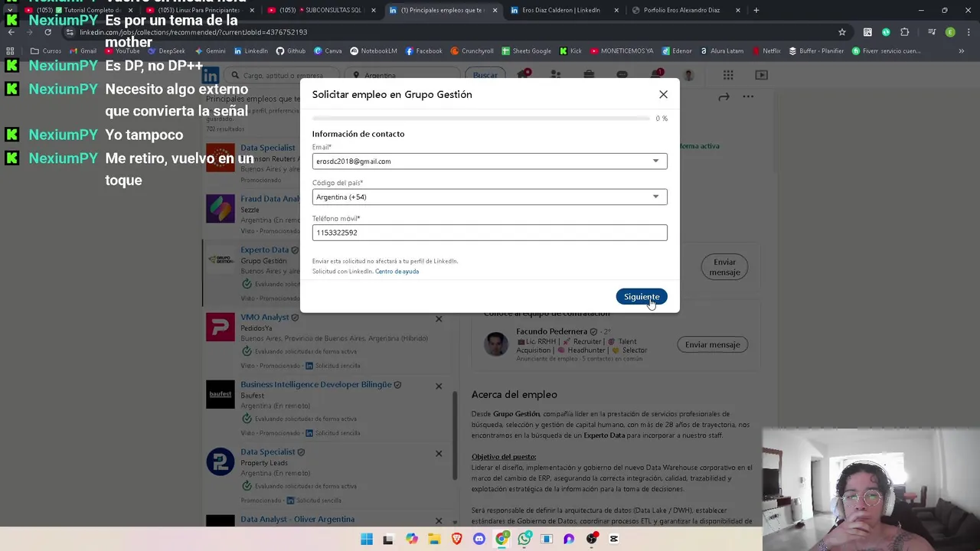
Task: Click Property Leads company logo
Action: [220, 461]
